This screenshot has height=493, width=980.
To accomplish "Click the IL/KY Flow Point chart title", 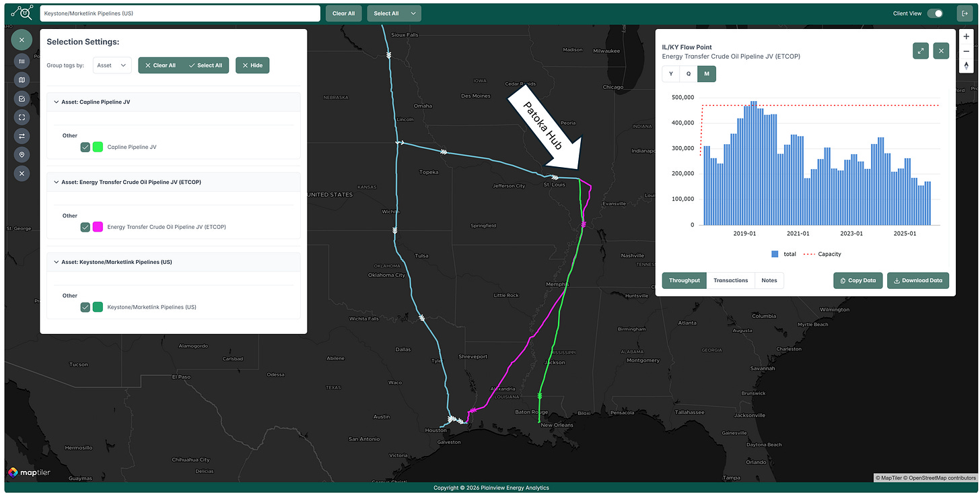I will click(686, 47).
